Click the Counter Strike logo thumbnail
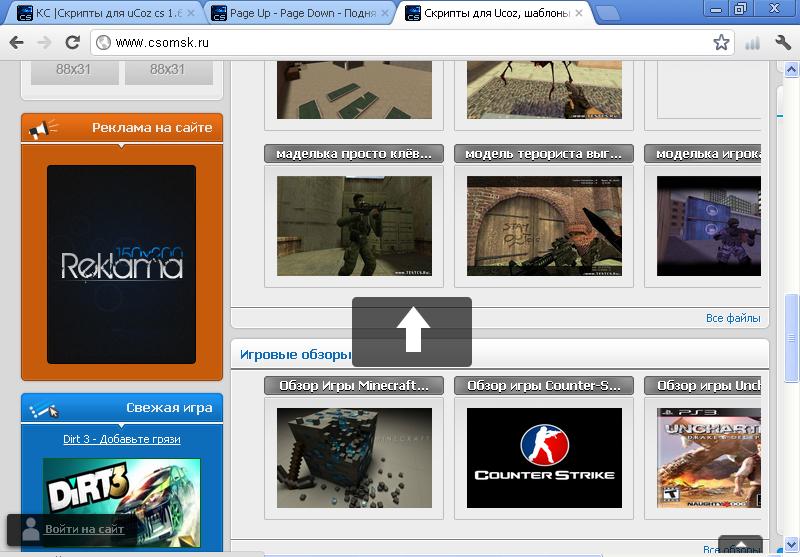The width and height of the screenshot is (800, 557). tap(544, 458)
